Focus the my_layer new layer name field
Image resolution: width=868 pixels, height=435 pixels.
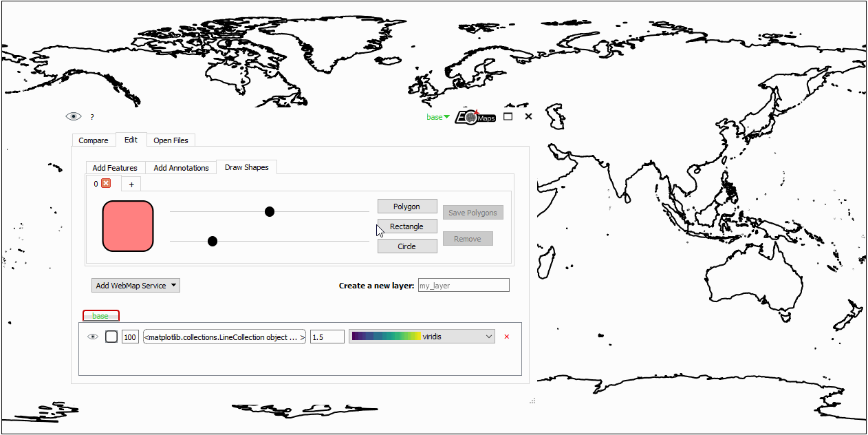click(x=464, y=285)
